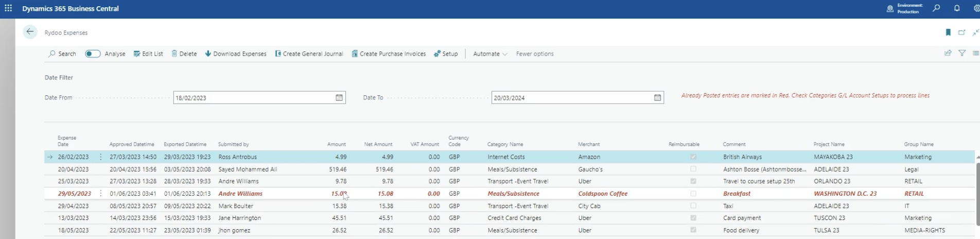Sort by Expense Date column header

[x=67, y=141]
